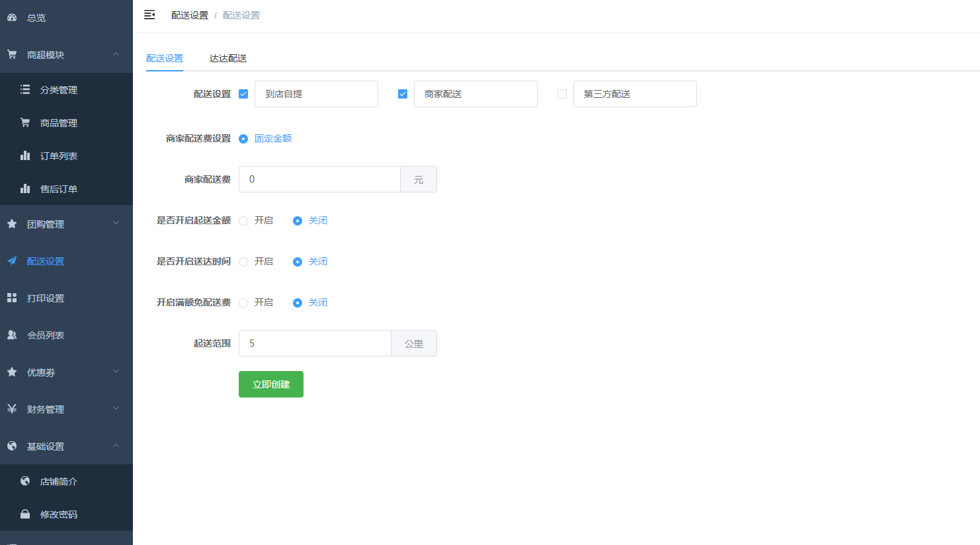Click the 打印设置 grid icon
980x545 pixels.
tap(12, 298)
